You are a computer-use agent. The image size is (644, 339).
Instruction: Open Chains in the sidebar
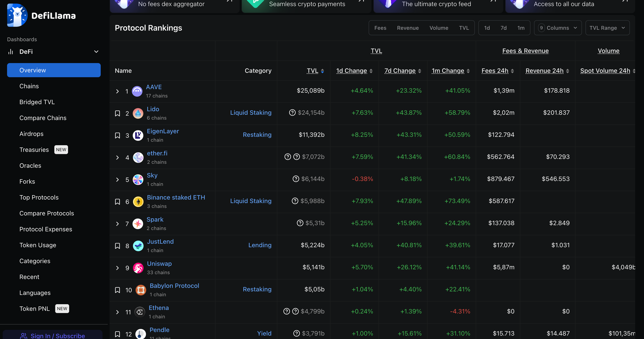pyautogui.click(x=29, y=86)
